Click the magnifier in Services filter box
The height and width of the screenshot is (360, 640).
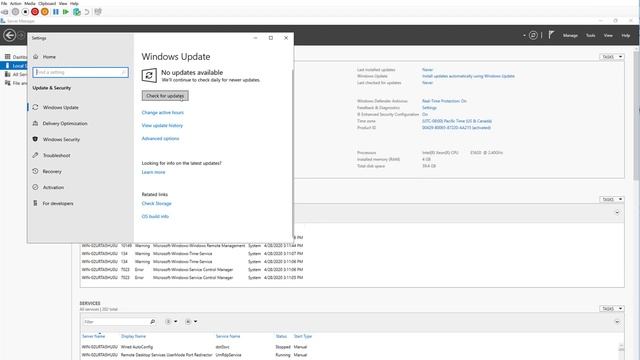[x=153, y=322]
